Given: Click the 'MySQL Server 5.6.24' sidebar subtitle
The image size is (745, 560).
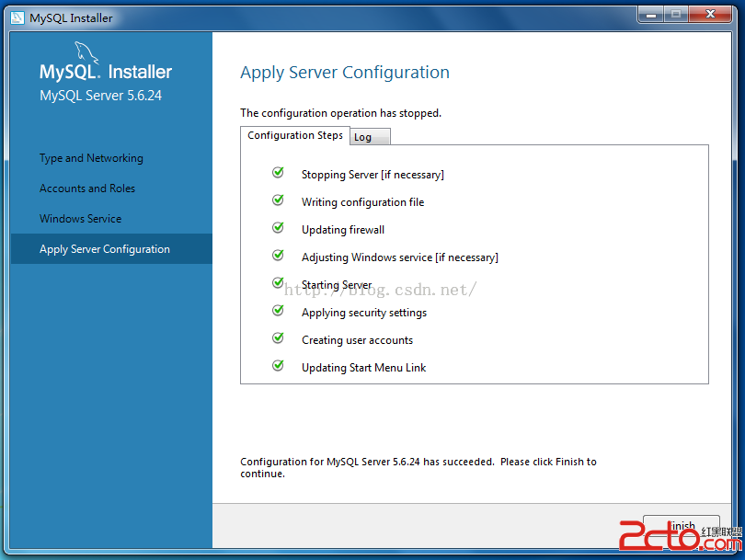Looking at the screenshot, I should (101, 96).
